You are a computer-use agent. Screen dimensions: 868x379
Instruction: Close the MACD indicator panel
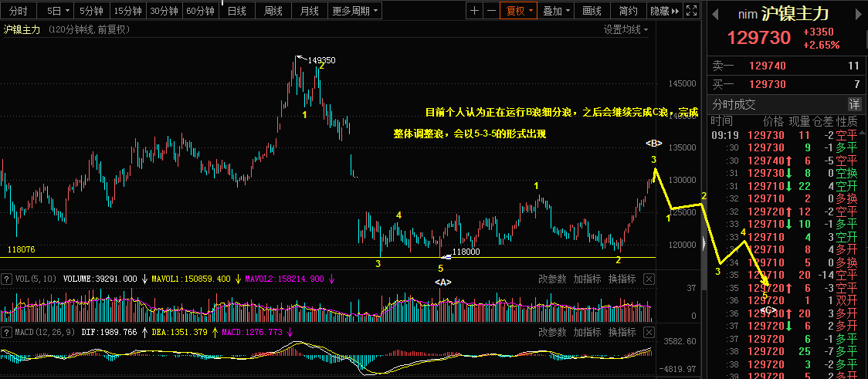click(x=649, y=332)
